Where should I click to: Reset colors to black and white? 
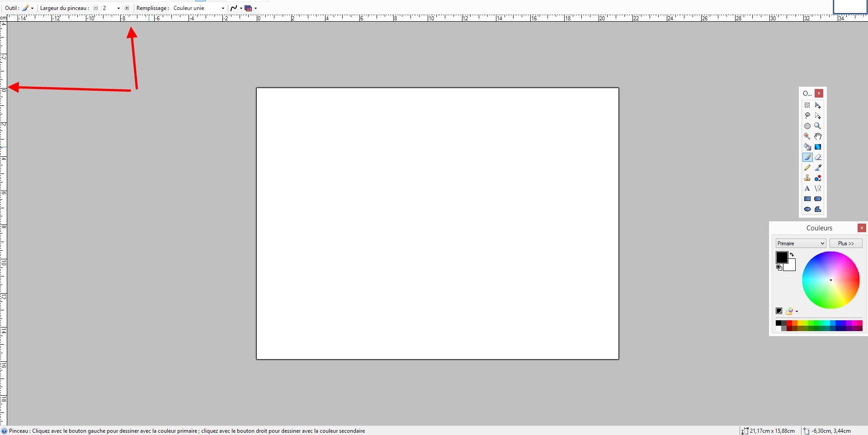[778, 268]
